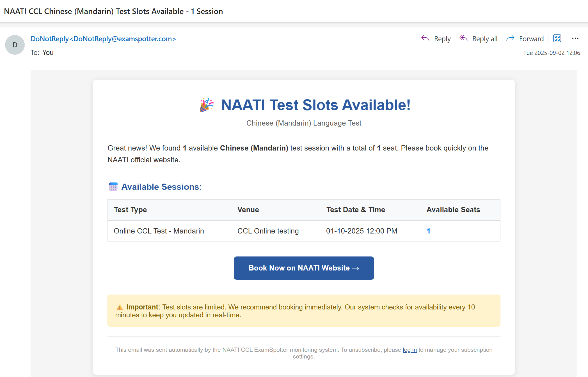
Task: Open the apps grid icon
Action: 557,38
